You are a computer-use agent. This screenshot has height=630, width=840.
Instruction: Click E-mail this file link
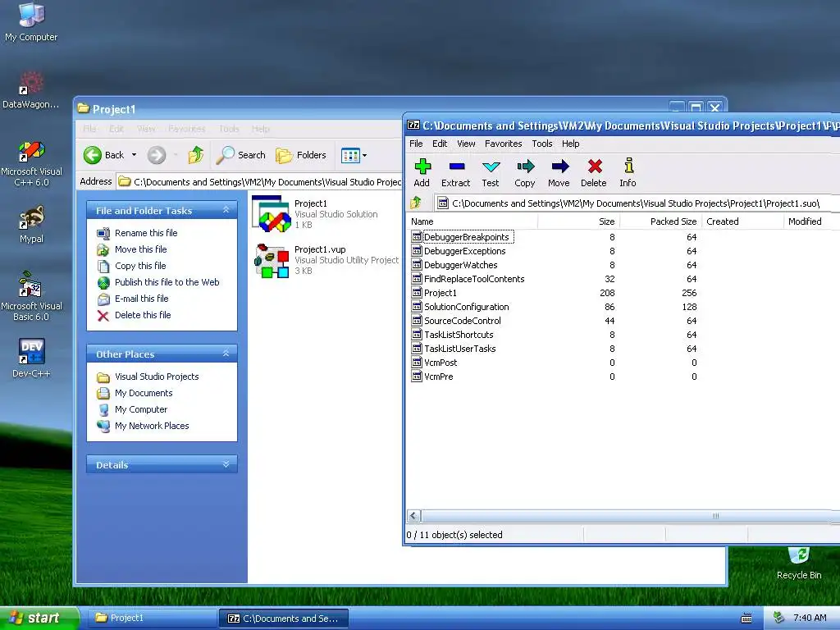point(141,299)
